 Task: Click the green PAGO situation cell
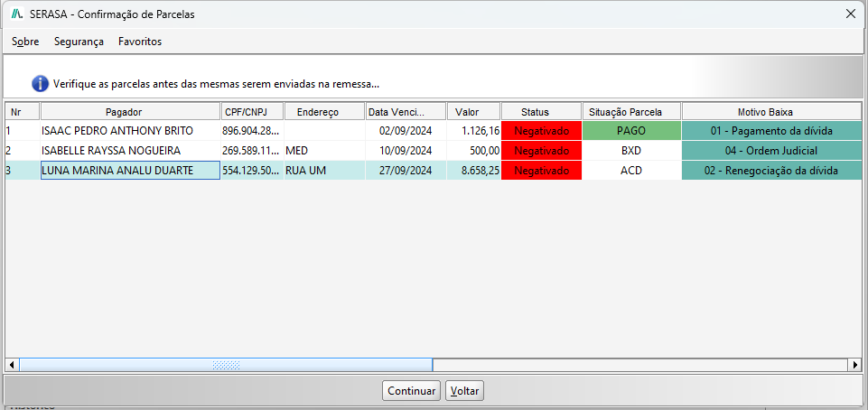631,131
